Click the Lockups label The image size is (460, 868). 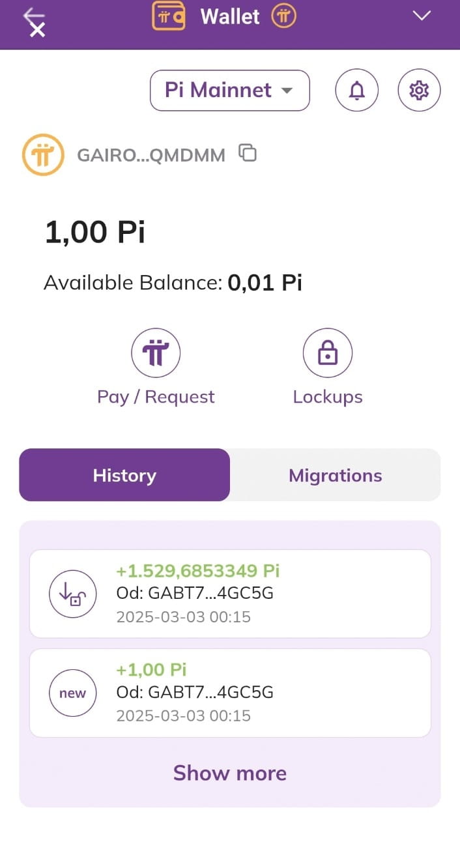(x=328, y=397)
